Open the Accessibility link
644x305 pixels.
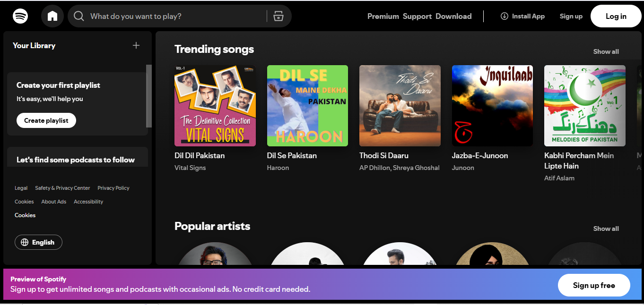88,202
